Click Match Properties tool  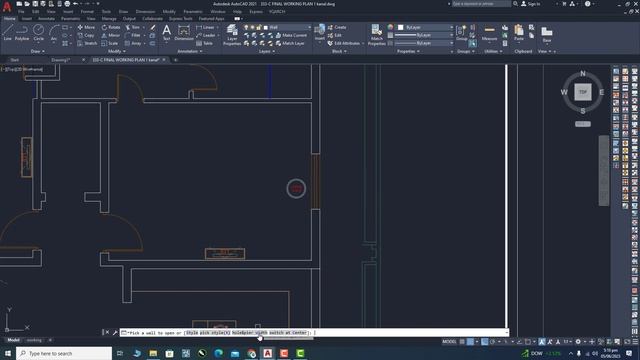point(376,35)
